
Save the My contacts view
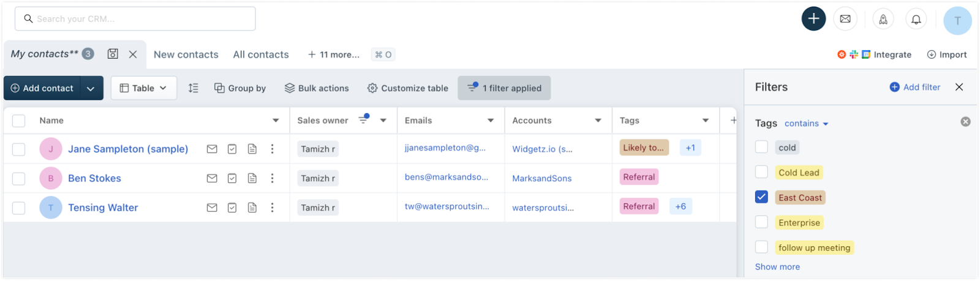tap(113, 54)
